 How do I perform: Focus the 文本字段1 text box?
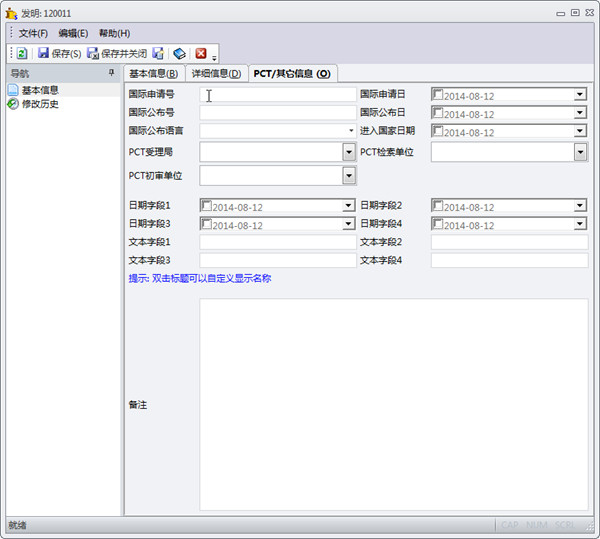pos(278,242)
